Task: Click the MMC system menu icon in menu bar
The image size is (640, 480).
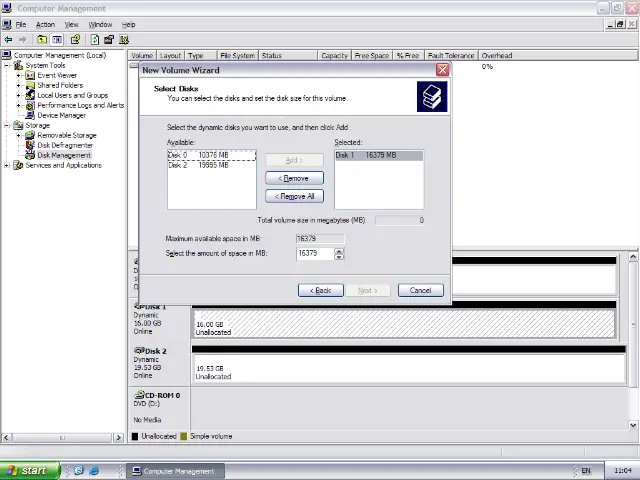Action: coord(7,24)
